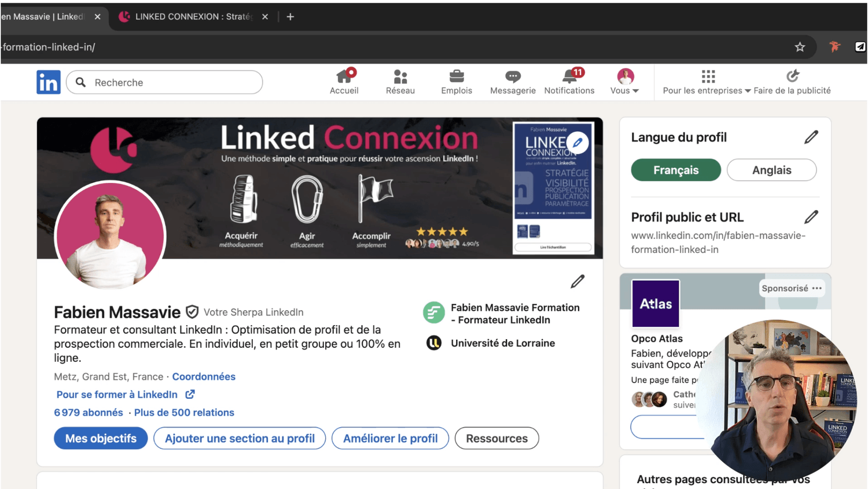
Task: Edit Profil public et URL with pencil
Action: click(x=811, y=217)
